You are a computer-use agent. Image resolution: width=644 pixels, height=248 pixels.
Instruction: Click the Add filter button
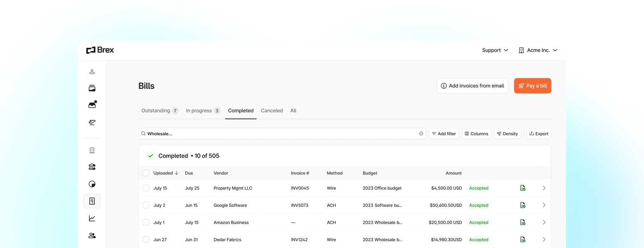tap(444, 134)
